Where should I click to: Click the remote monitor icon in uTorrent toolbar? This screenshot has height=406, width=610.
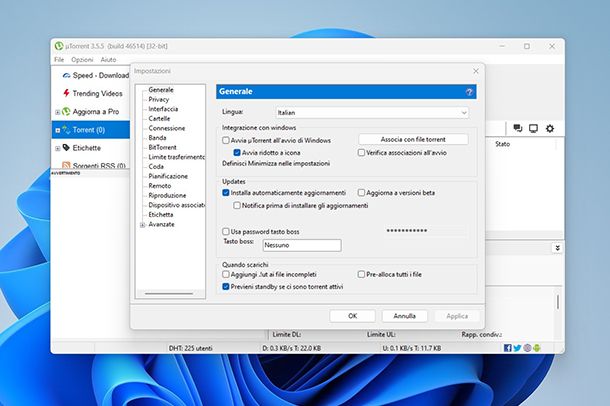click(533, 128)
